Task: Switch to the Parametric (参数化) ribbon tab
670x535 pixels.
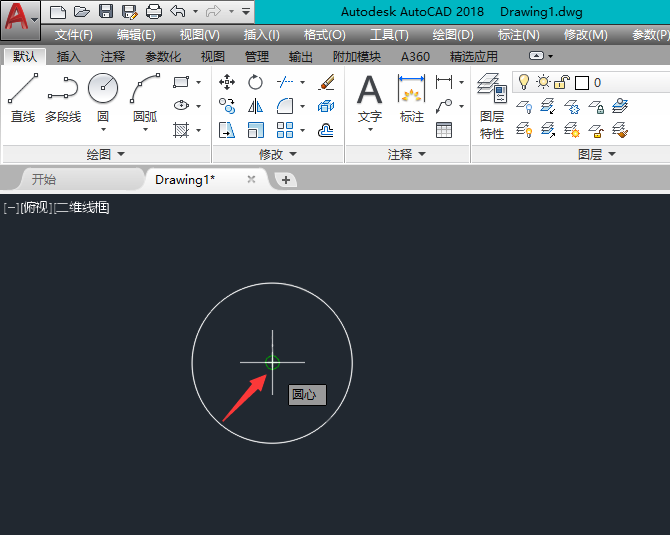Action: pos(163,56)
